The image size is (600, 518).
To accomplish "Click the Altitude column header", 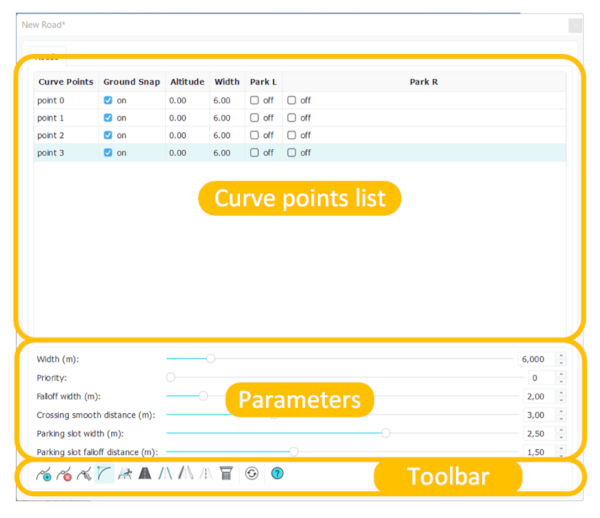I will point(185,82).
